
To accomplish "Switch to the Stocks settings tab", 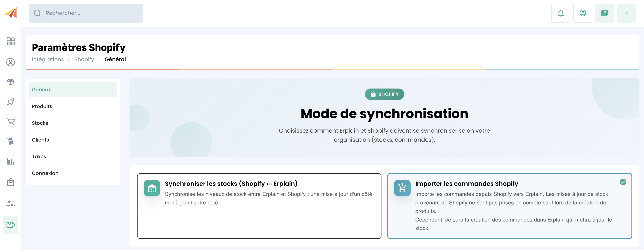I will 40,123.
